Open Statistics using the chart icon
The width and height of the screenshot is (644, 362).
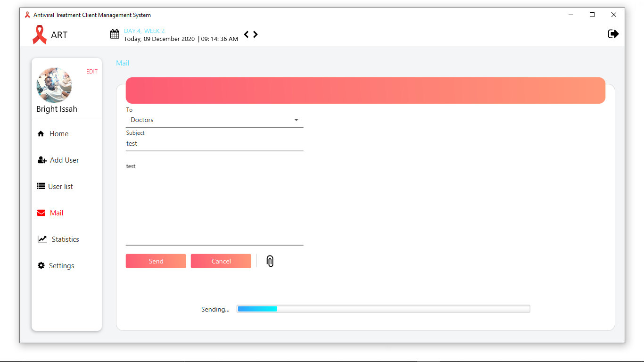pyautogui.click(x=41, y=239)
